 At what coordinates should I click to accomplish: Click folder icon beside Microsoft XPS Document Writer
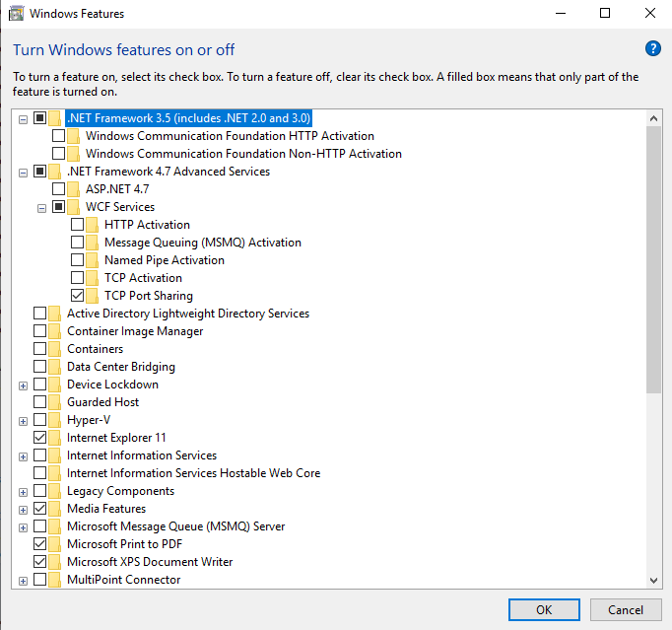tap(54, 562)
